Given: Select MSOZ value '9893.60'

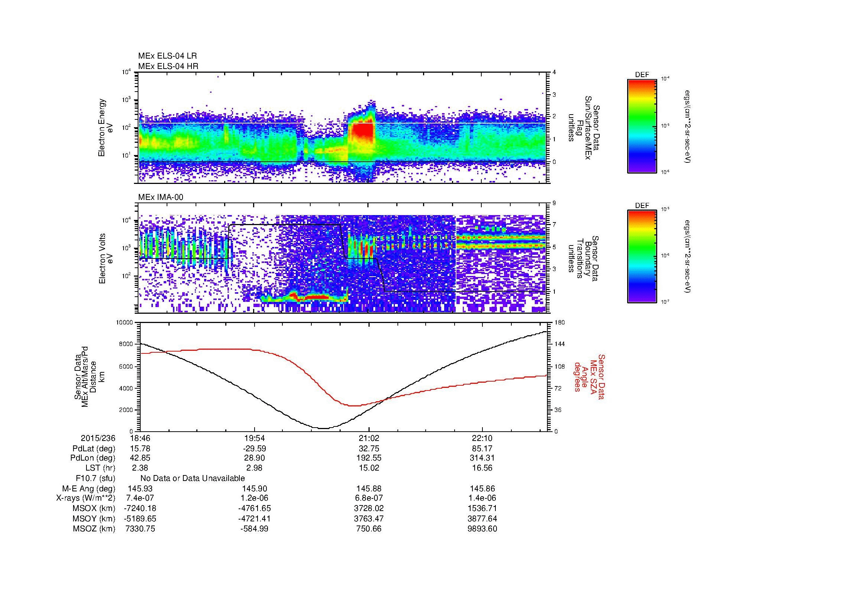Looking at the screenshot, I should [482, 529].
